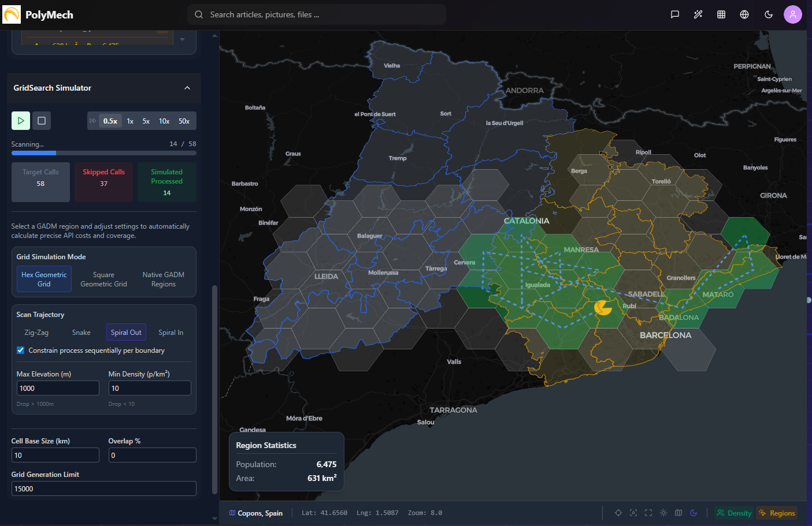
Task: Open the chat message icon in header
Action: (674, 14)
